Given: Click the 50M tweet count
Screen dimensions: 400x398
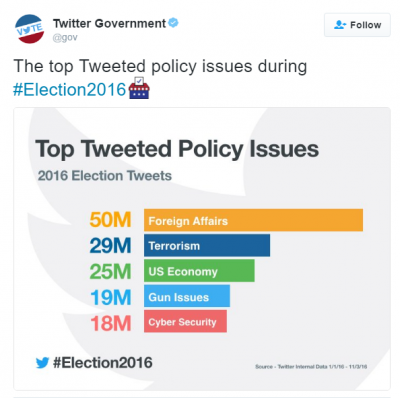Looking at the screenshot, I should (110, 220).
